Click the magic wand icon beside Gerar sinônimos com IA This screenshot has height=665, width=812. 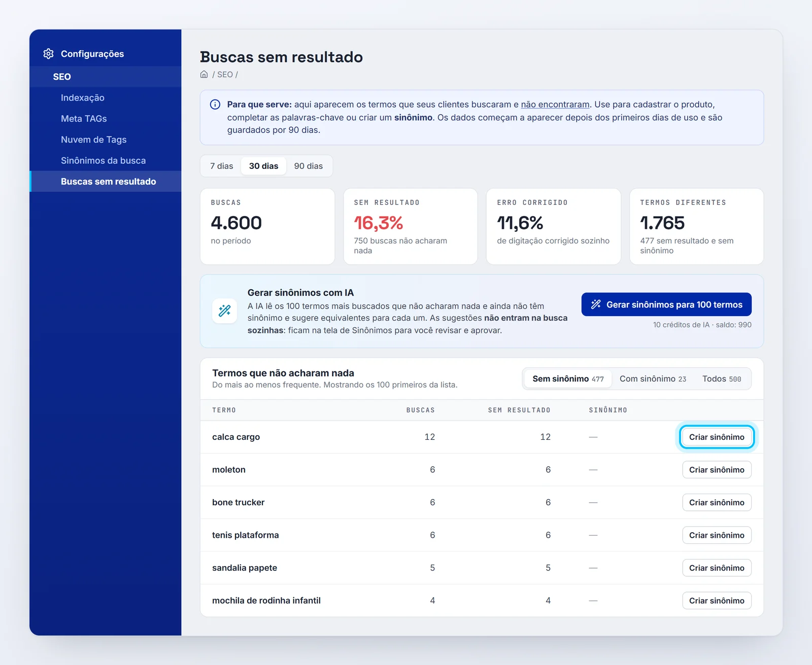225,311
